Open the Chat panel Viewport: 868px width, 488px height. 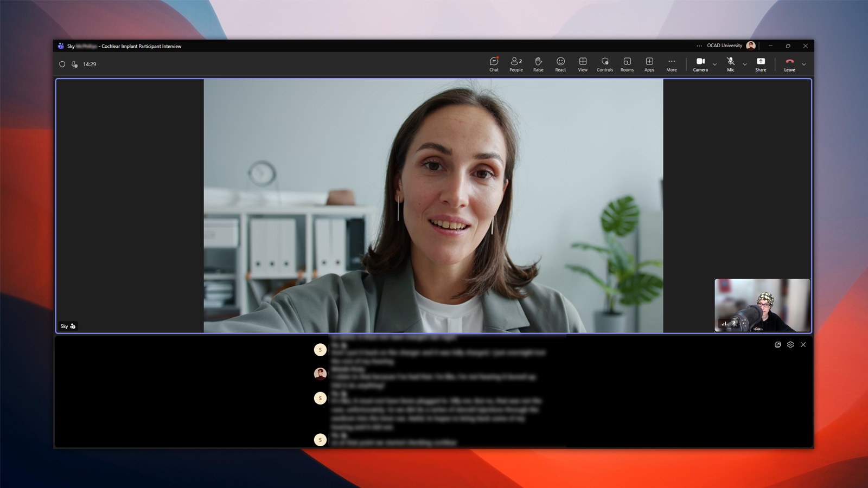pyautogui.click(x=494, y=64)
